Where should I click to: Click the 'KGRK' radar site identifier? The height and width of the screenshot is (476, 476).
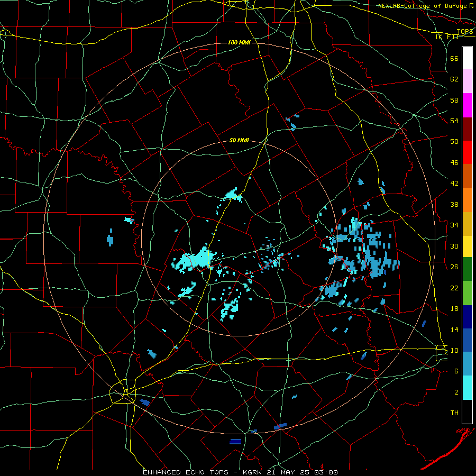pos(253,472)
